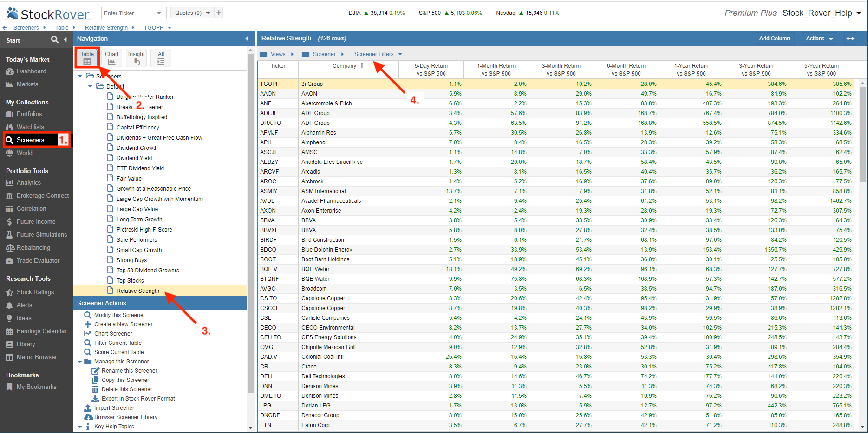The height and width of the screenshot is (433, 868).
Task: Click the Enter Ticker input field
Action: tap(128, 13)
